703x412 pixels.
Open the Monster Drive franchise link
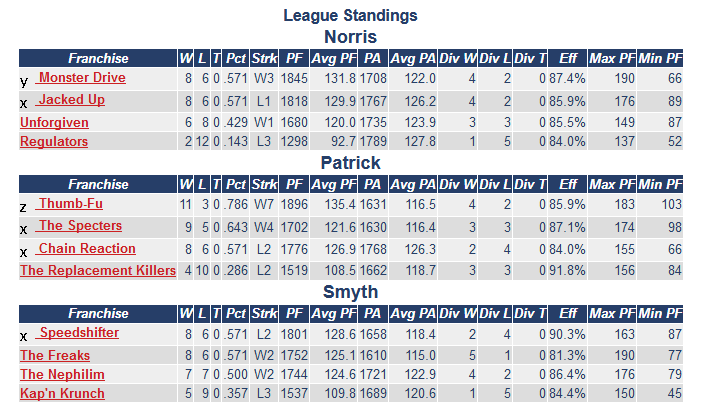click(82, 78)
